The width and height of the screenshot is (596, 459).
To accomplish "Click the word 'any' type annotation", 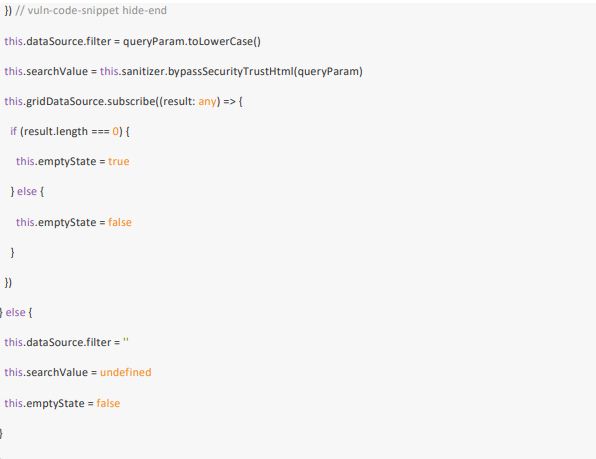I will [207, 101].
